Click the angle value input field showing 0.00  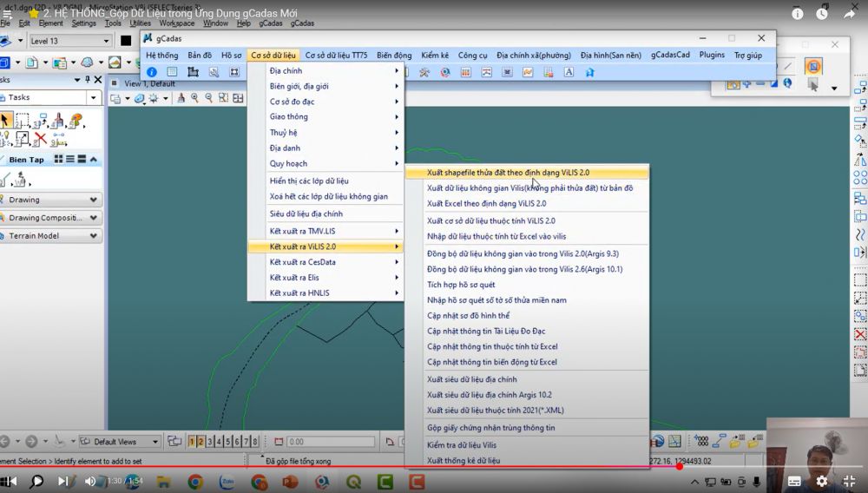pos(319,442)
